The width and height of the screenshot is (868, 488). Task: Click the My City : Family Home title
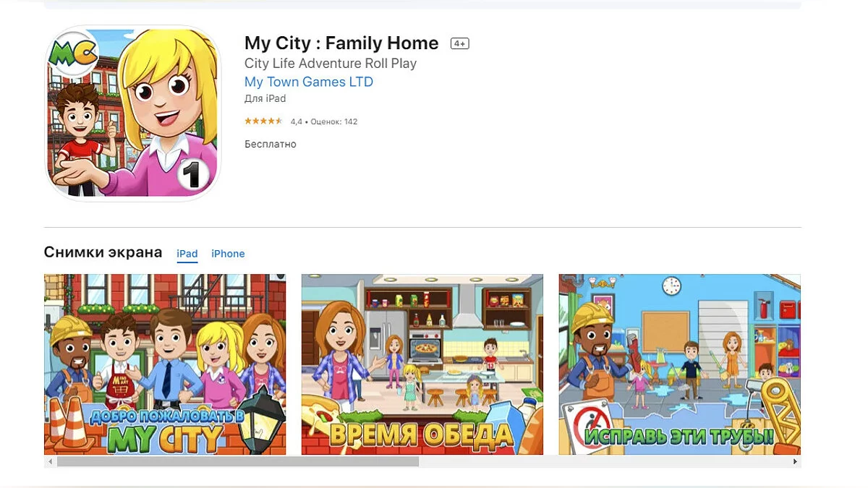pyautogui.click(x=341, y=43)
